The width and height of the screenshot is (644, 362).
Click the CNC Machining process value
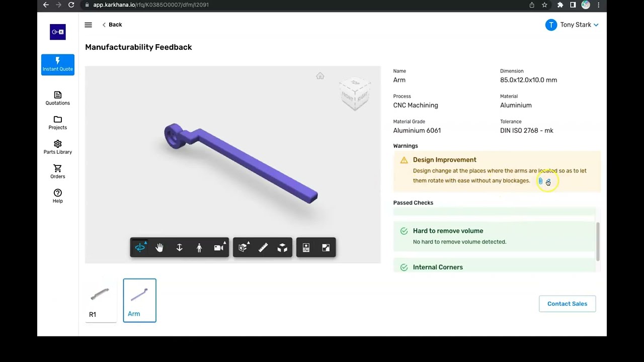(416, 106)
